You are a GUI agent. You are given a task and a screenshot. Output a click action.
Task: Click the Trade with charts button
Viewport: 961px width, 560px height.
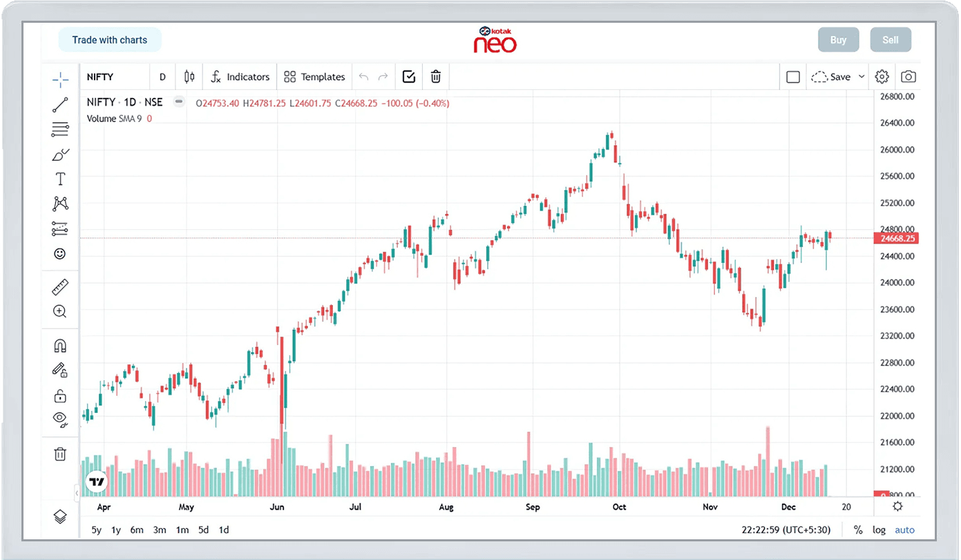pos(110,40)
